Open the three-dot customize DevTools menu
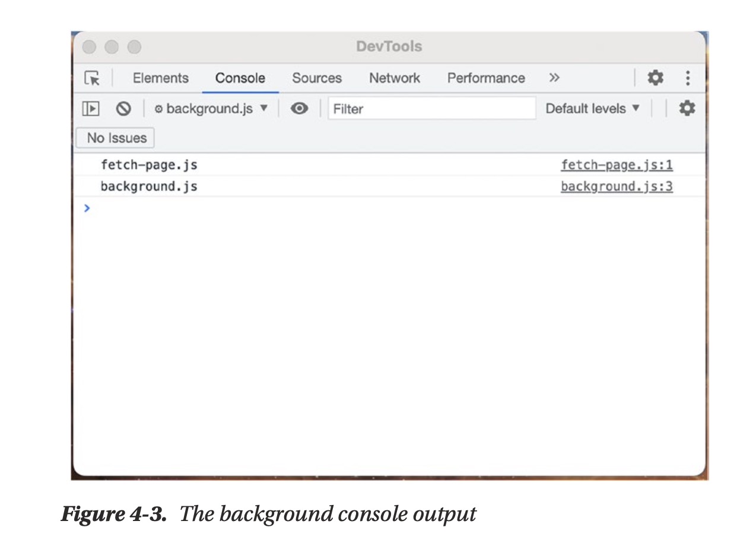Screen dimensions: 756x540 [x=687, y=78]
